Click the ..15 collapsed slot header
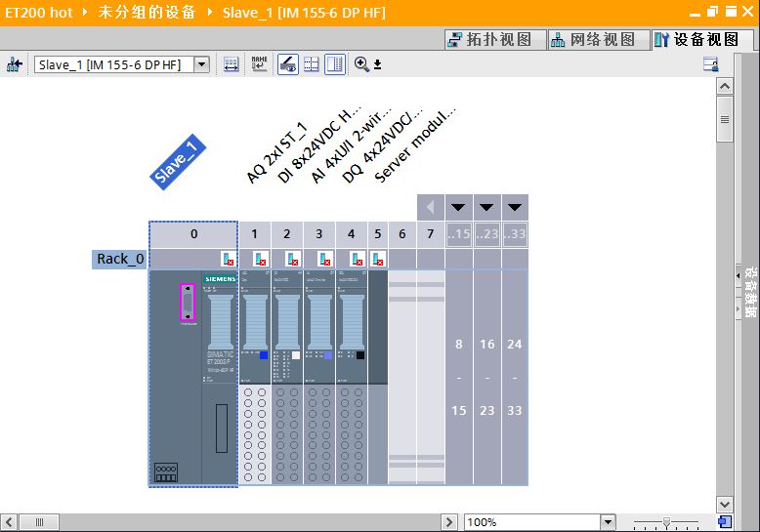The width and height of the screenshot is (760, 532). tap(458, 234)
